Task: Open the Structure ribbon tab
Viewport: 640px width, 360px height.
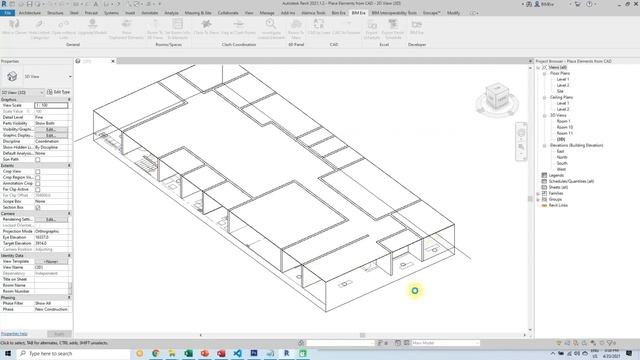Action: pyautogui.click(x=55, y=13)
